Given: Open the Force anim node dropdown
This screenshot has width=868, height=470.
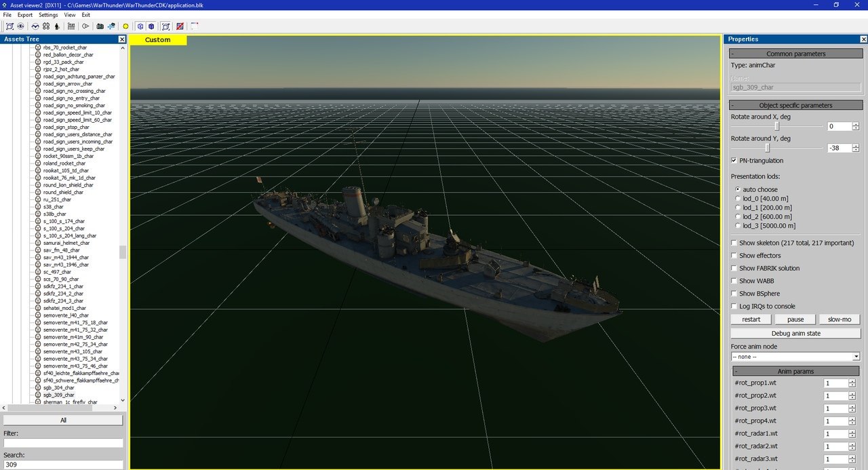Looking at the screenshot, I should (795, 357).
